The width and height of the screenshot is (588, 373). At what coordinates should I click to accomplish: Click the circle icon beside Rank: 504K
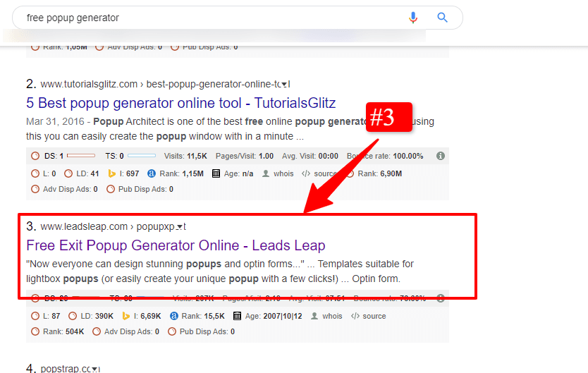click(x=35, y=331)
